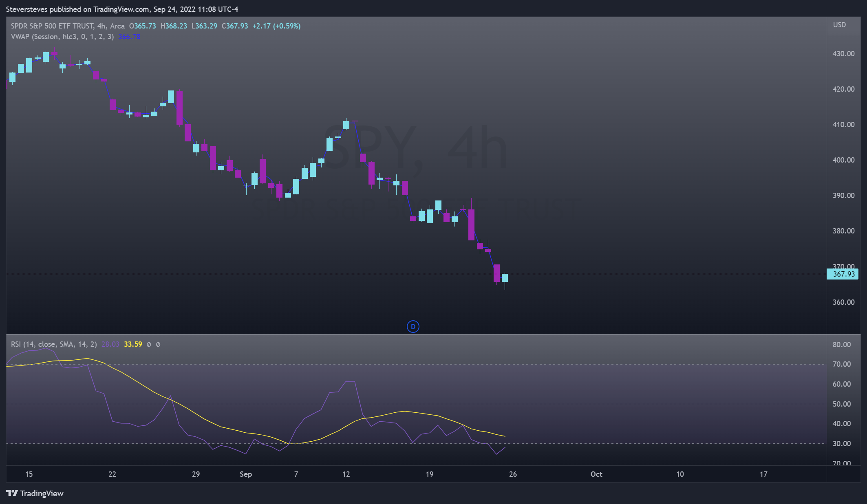Click the '12' date on time axis
The image size is (867, 504).
[x=346, y=474]
